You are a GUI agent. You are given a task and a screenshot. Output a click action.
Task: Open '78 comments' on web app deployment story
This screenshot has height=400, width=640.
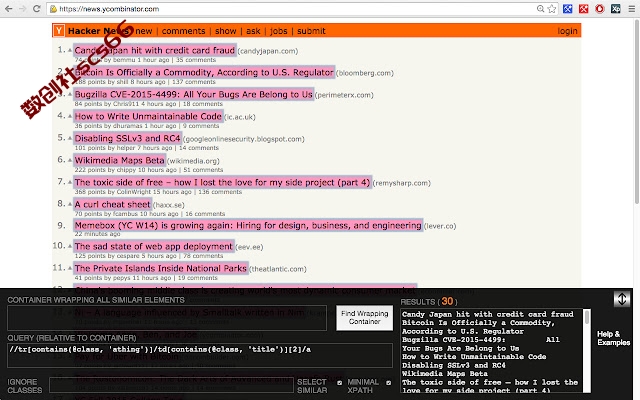click(x=203, y=256)
